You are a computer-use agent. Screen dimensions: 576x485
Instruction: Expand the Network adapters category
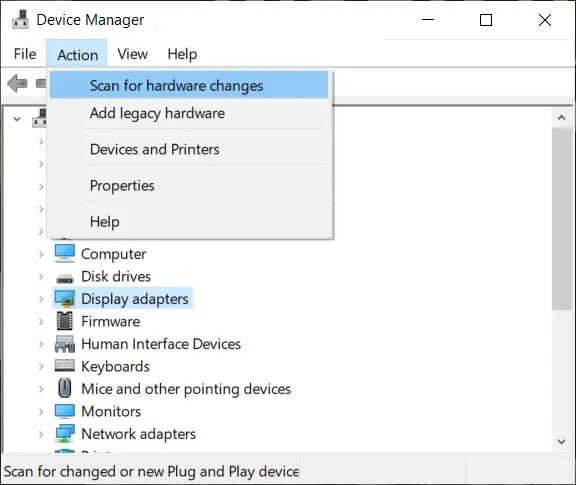[41, 434]
